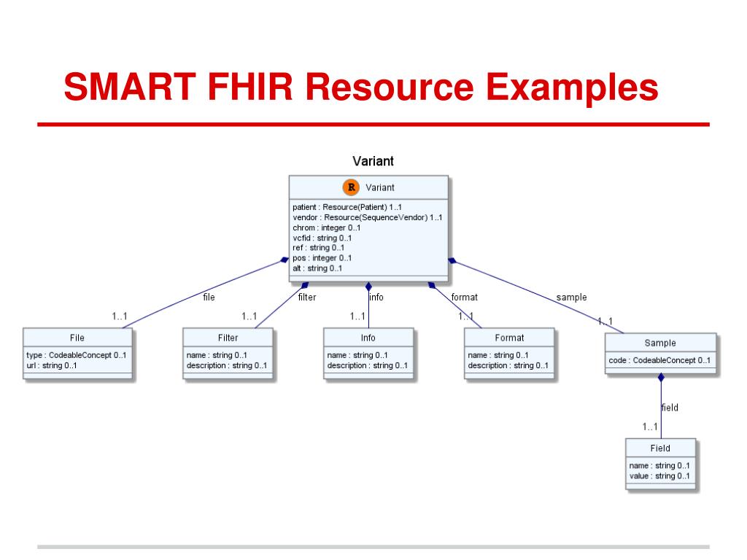Screen dimensions: 747x560
Task: Select 'description : string 0..1' in Info box
Action: pyautogui.click(x=368, y=366)
